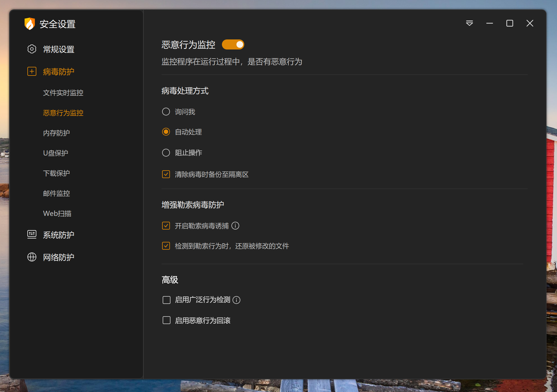Click the info icon next to 开启勒索病毒诱捕

click(235, 226)
